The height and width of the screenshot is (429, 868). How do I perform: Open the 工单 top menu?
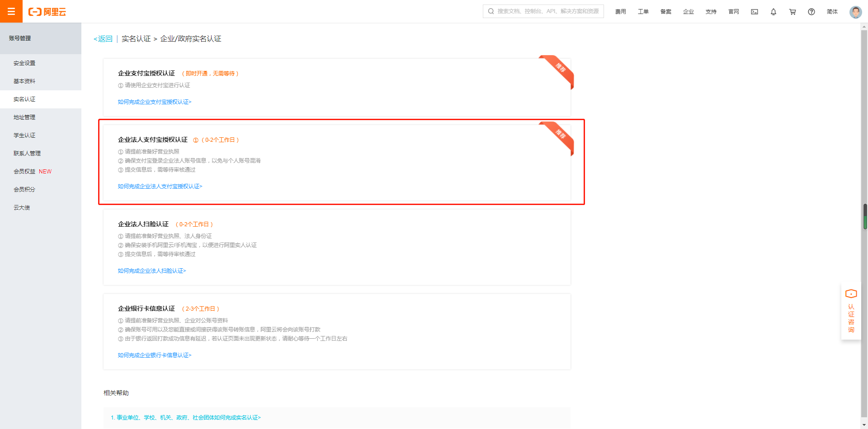click(x=643, y=12)
